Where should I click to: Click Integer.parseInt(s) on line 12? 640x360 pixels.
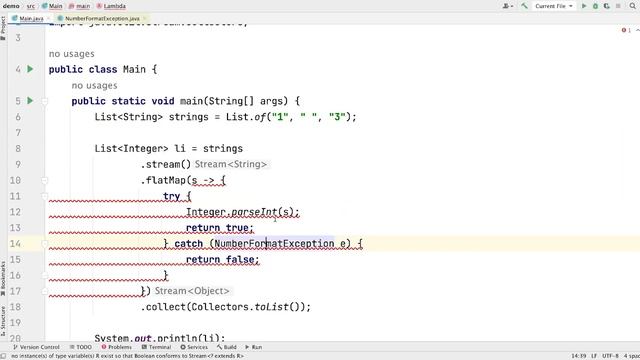coord(240,212)
